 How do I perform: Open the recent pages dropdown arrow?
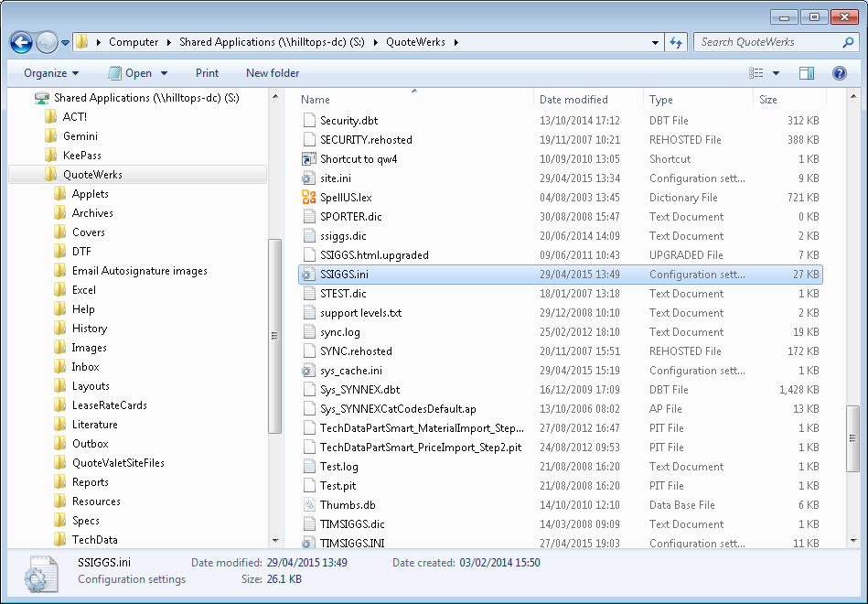click(65, 43)
